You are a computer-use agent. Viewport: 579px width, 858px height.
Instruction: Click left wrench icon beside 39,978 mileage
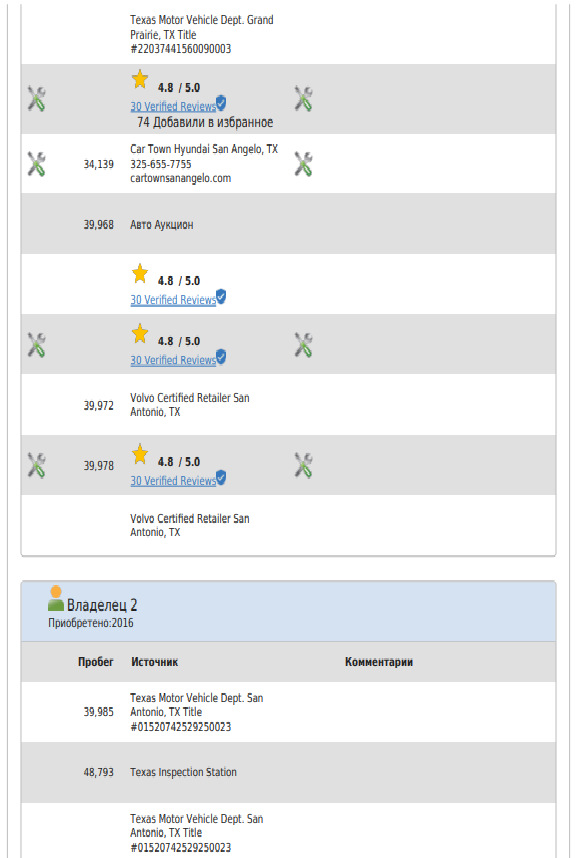pyautogui.click(x=36, y=465)
